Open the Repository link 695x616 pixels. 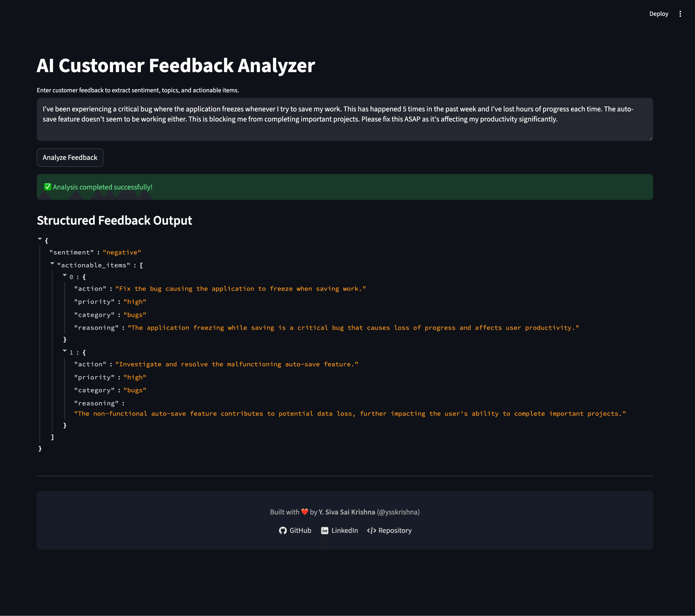point(389,531)
